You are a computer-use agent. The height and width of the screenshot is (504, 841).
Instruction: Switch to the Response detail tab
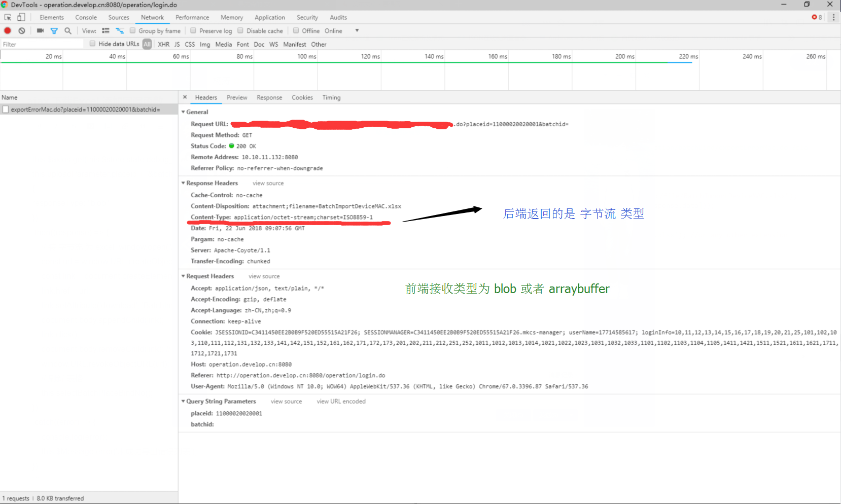point(269,97)
